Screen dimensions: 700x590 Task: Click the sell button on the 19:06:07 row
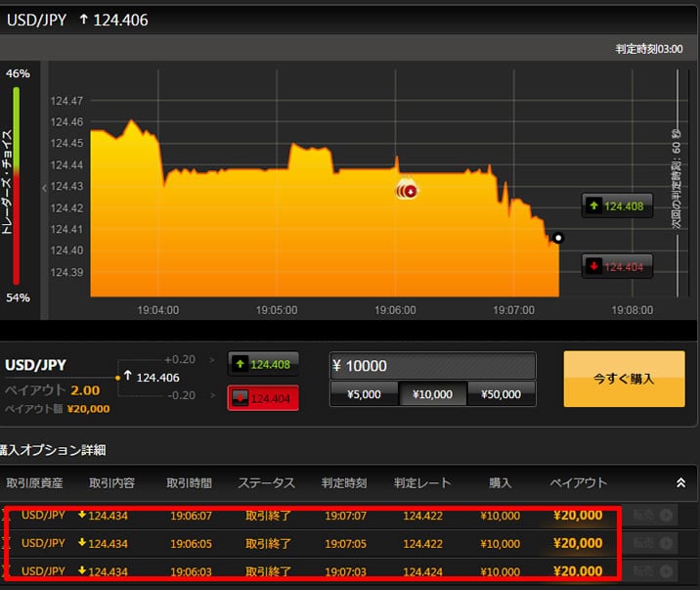[x=652, y=515]
